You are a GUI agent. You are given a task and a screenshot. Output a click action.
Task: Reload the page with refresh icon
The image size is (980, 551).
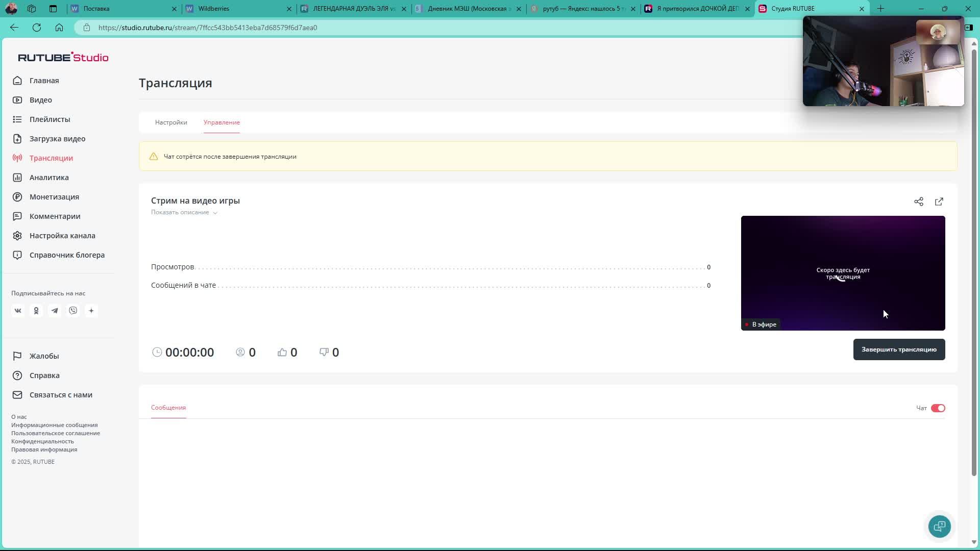pos(37,28)
